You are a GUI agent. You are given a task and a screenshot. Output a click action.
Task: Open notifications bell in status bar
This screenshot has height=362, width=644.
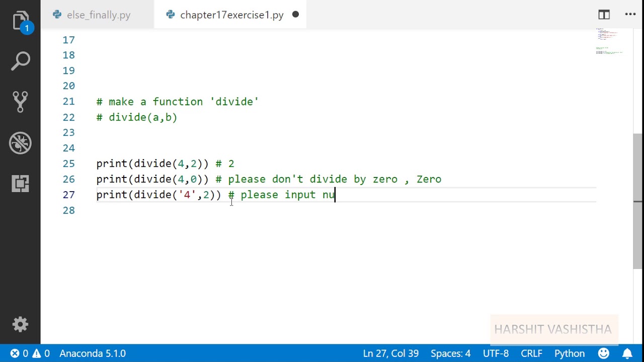click(627, 353)
